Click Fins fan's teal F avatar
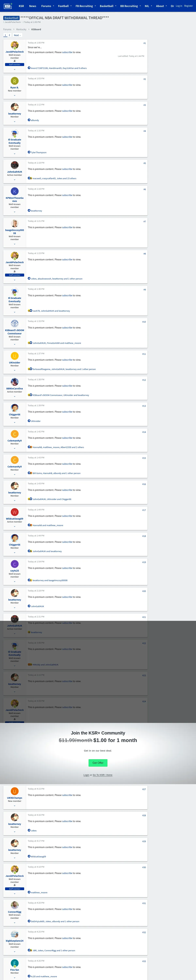The height and width of the screenshot is (980, 196). [x=15, y=964]
